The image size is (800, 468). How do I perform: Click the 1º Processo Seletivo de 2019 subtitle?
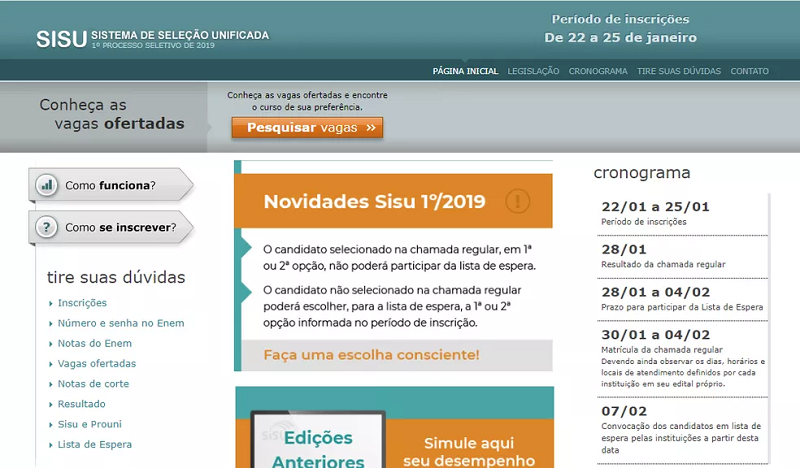coord(153,45)
